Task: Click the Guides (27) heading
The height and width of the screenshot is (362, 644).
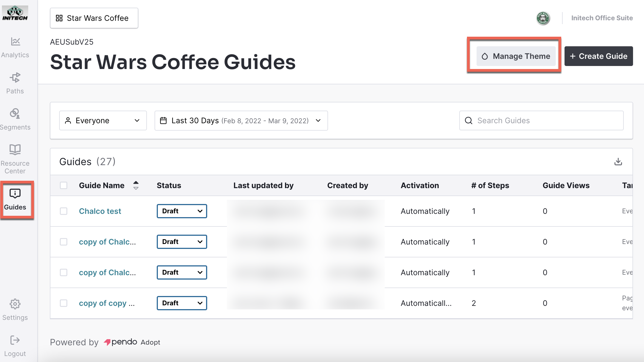Action: click(x=87, y=162)
